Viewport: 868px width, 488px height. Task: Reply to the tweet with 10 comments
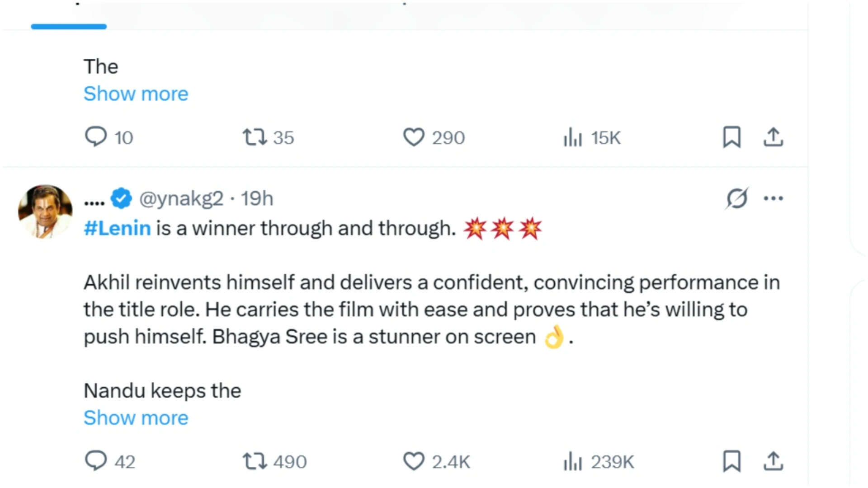point(108,137)
